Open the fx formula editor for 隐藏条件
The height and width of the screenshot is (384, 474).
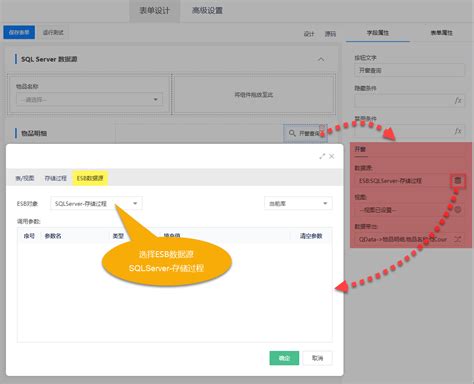458,100
